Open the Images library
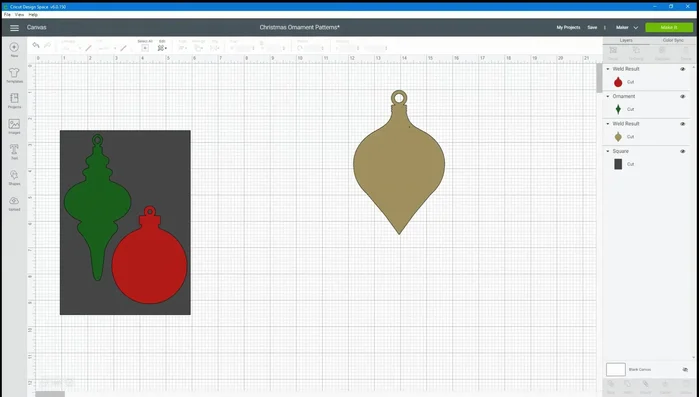 pos(14,127)
